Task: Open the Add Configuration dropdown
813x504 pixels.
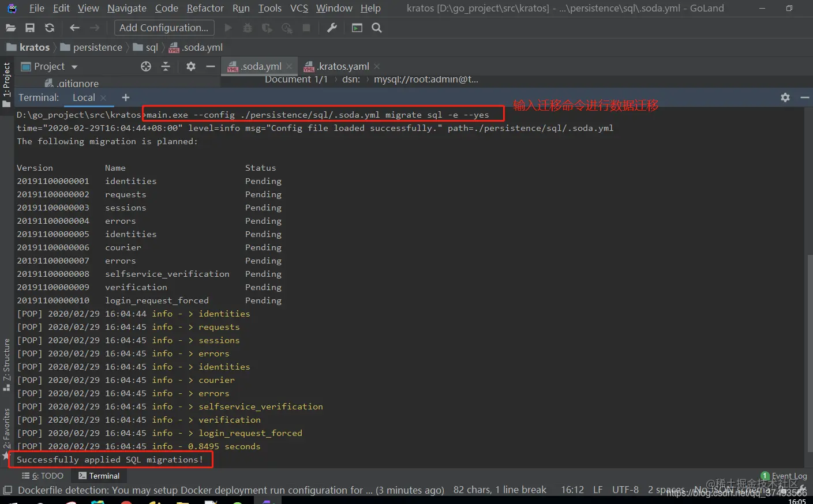Action: (164, 27)
